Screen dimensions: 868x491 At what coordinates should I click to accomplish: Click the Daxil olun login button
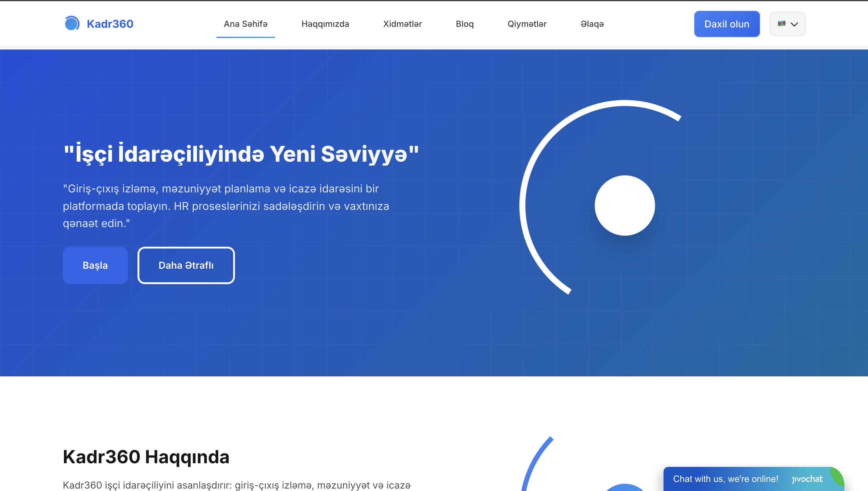[x=727, y=24]
